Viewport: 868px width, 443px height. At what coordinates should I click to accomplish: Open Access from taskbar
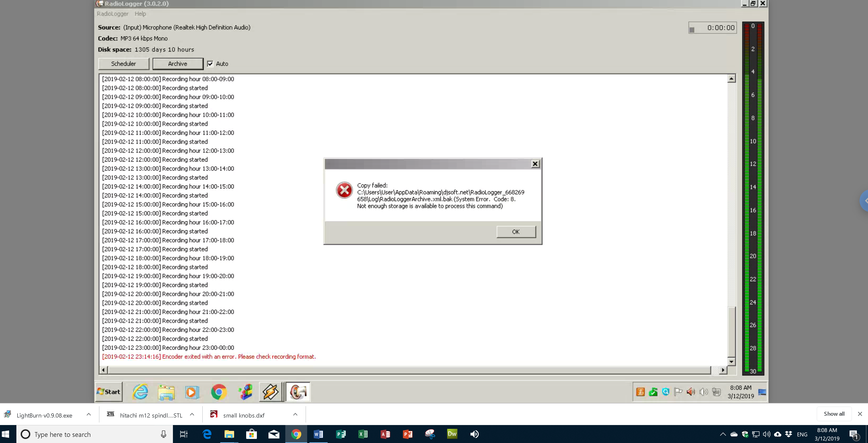pos(385,434)
